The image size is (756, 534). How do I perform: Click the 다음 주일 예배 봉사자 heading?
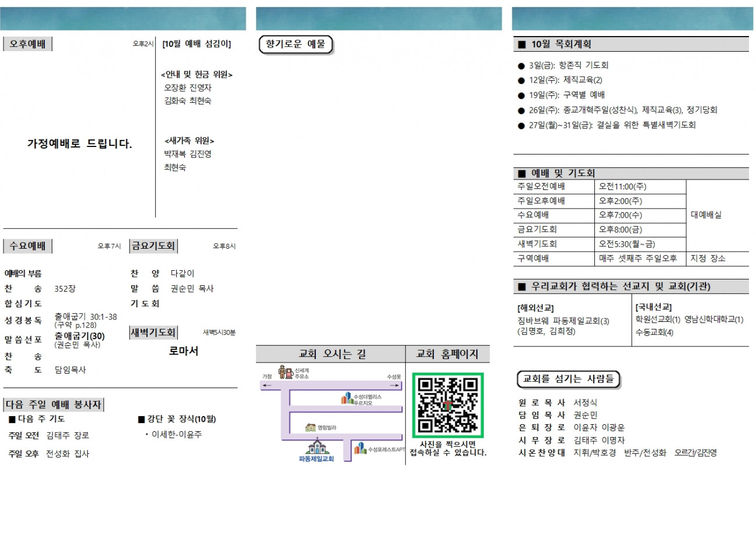[54, 404]
